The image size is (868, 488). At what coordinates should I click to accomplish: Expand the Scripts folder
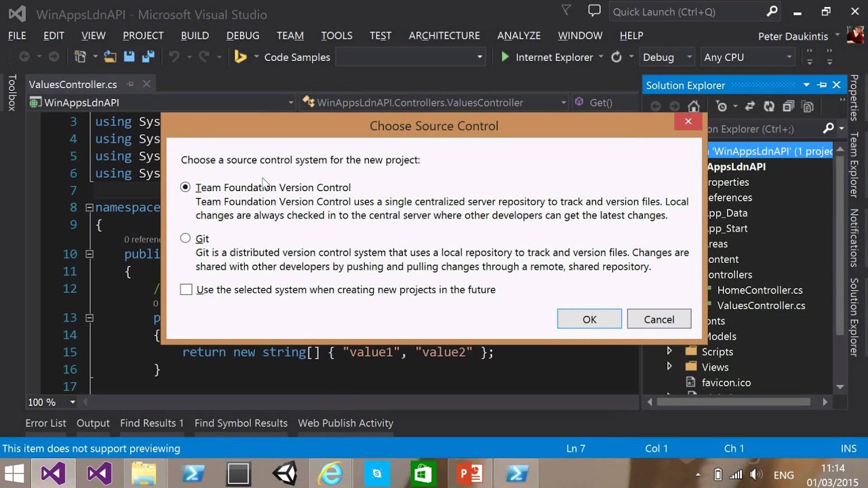[x=669, y=351]
